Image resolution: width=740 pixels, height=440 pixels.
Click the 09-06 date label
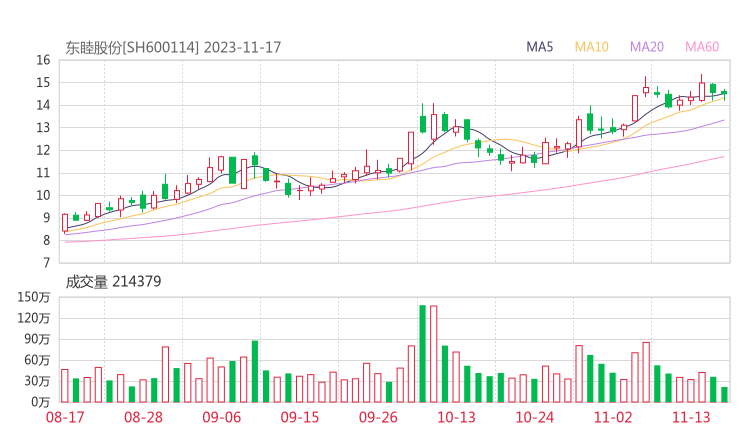pos(221,417)
